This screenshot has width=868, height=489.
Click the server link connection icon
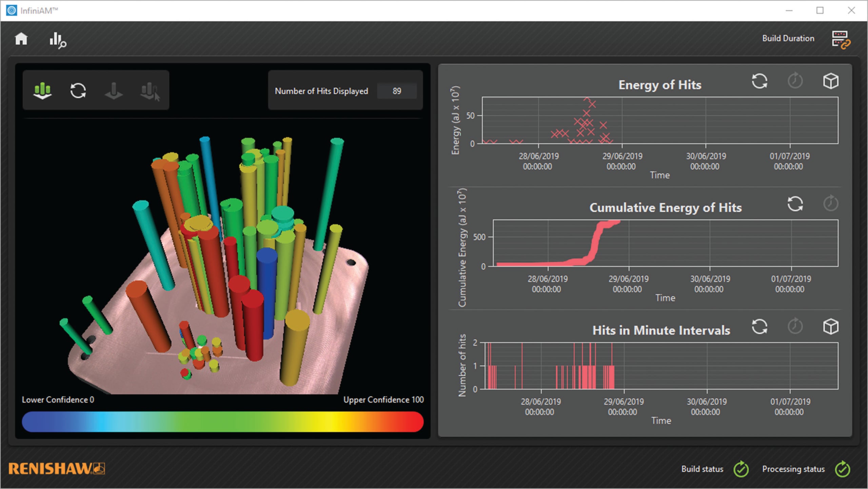841,40
